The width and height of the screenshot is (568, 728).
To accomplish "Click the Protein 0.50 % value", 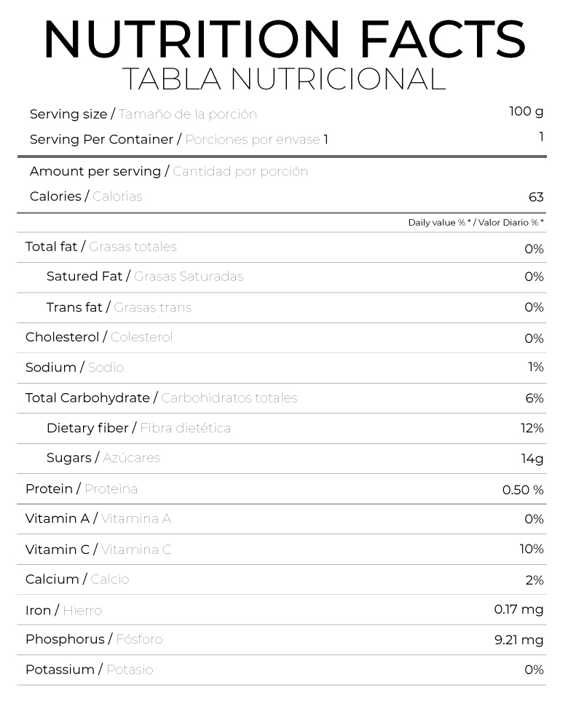I will click(x=523, y=490).
